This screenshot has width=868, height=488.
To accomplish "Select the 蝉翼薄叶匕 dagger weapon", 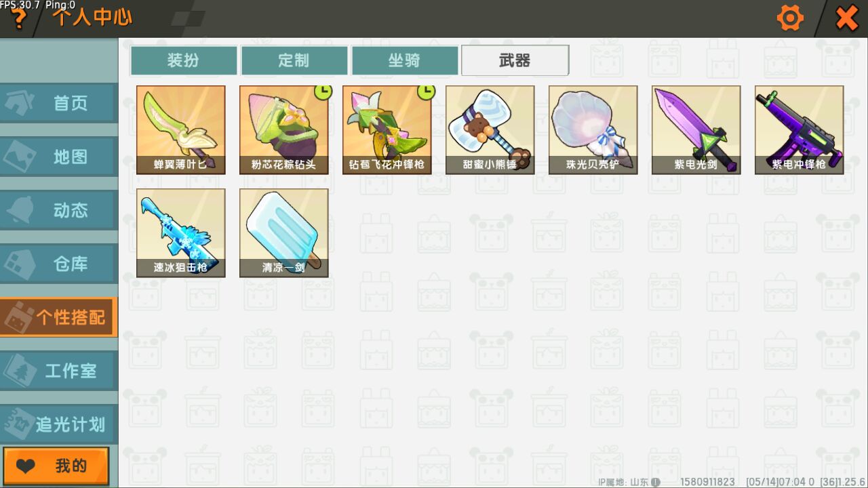I will click(x=181, y=129).
